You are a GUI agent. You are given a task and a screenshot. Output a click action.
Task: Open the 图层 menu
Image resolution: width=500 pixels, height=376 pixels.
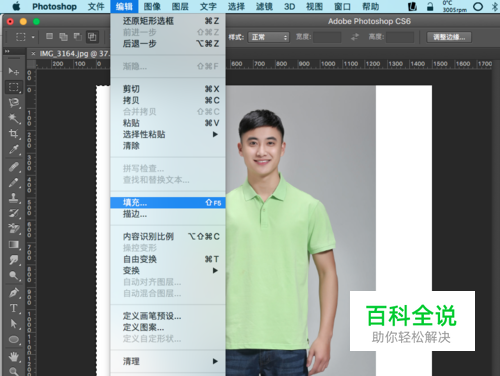click(180, 6)
